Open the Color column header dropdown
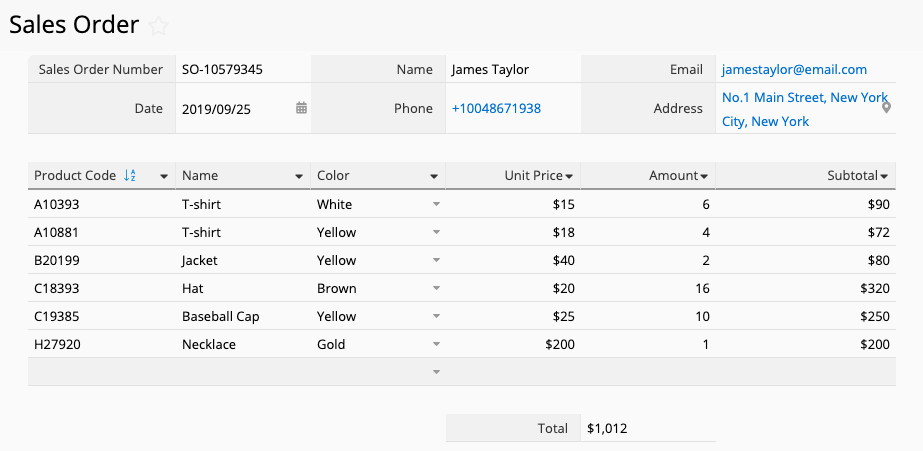 (x=434, y=177)
